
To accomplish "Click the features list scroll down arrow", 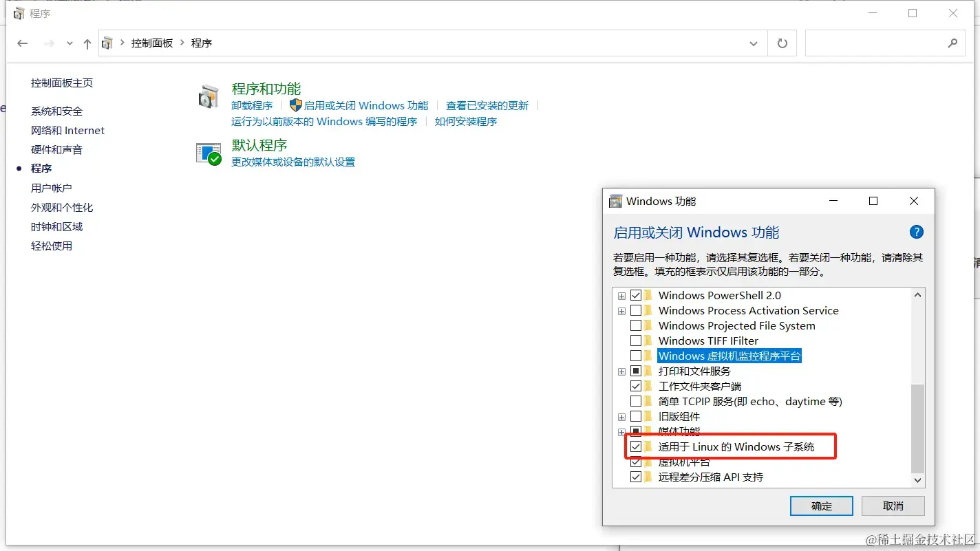I will point(917,480).
